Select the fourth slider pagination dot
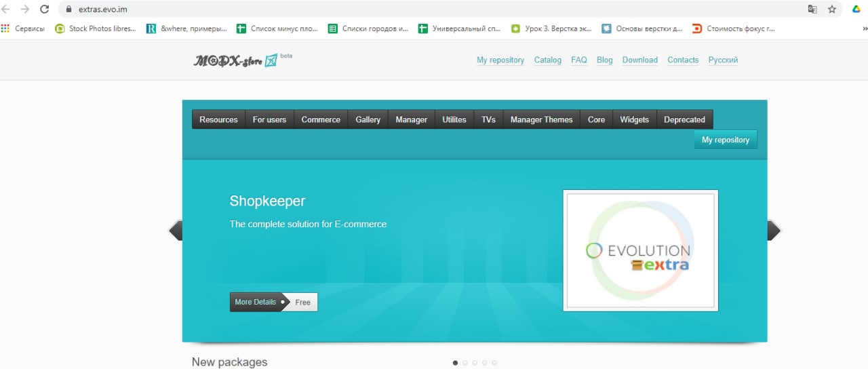The width and height of the screenshot is (868, 369). [484, 363]
